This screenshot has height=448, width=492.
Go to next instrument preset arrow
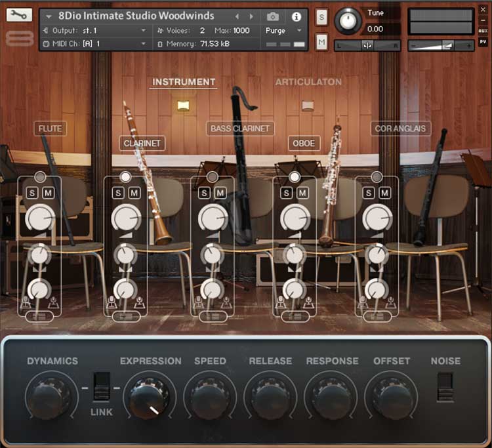tap(251, 16)
